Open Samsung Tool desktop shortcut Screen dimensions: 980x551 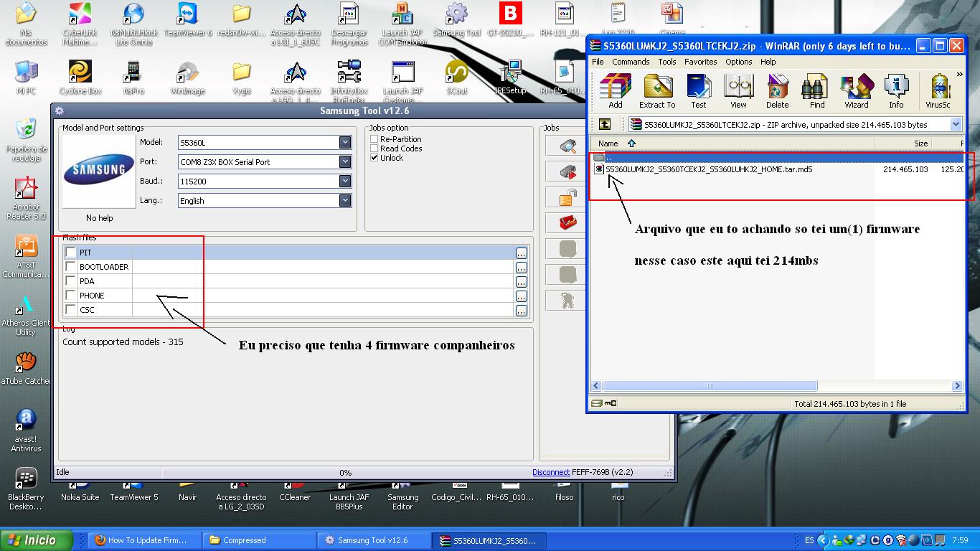coord(457,19)
